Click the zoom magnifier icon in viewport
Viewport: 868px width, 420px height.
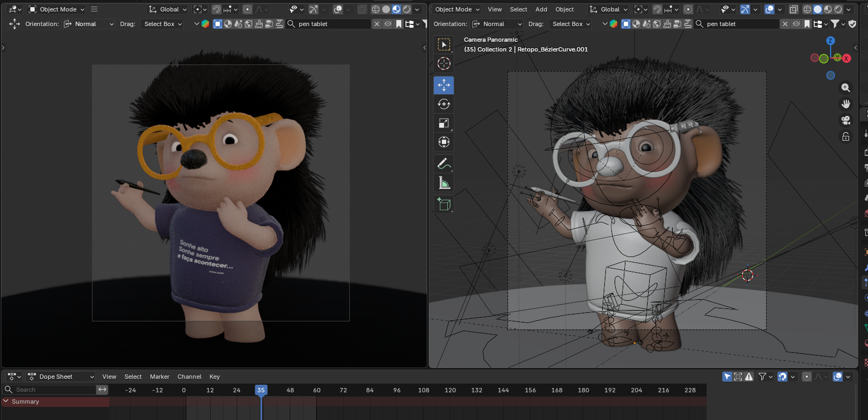click(x=845, y=88)
